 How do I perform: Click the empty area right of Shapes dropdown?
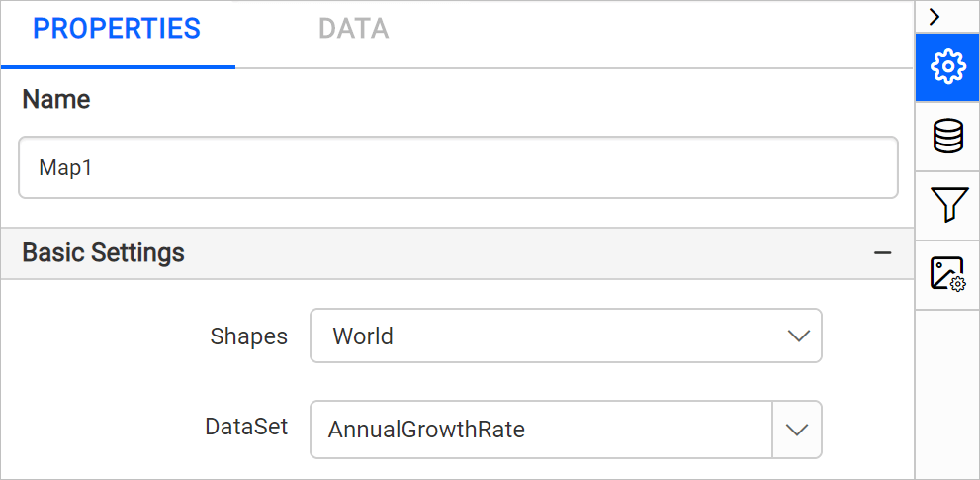(866, 336)
